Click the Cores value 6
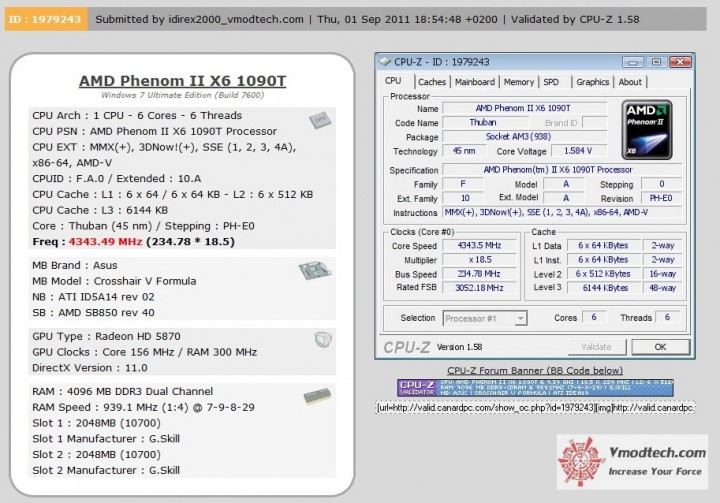Viewport: 720px width, 503px height. (594, 317)
